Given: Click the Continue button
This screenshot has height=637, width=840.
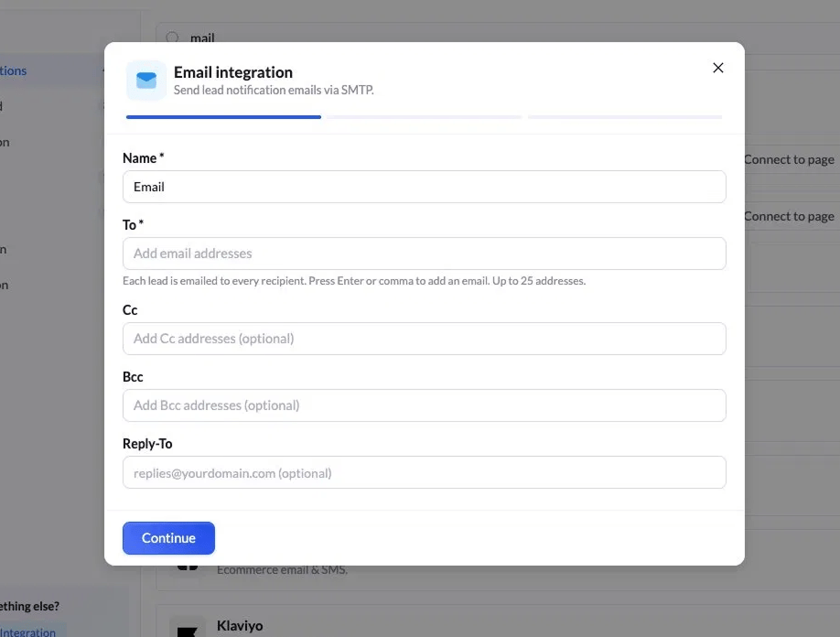Looking at the screenshot, I should [x=168, y=538].
